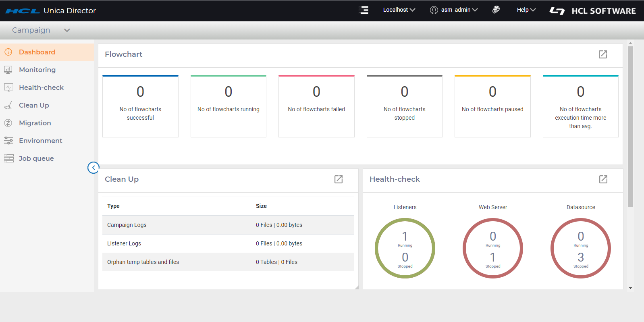The image size is (644, 322).
Task: Click the Monitoring sidebar icon
Action: click(8, 70)
